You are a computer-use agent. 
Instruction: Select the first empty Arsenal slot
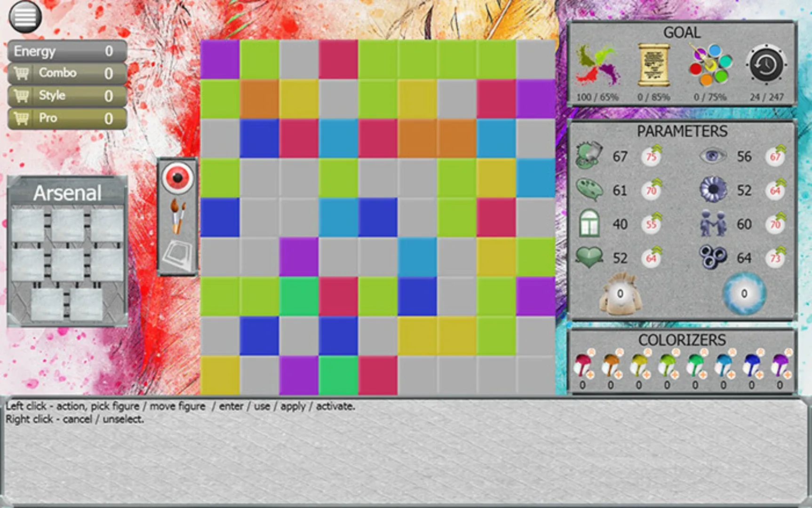[x=28, y=225]
